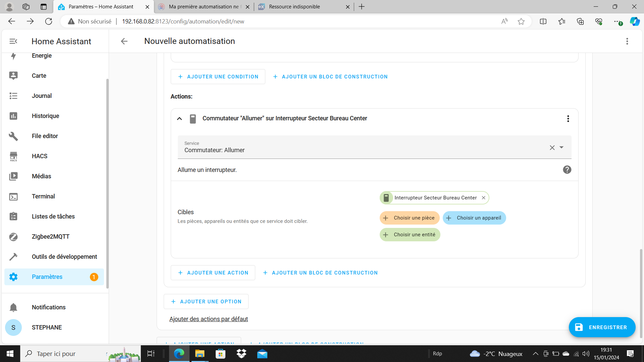Clear the selected Commutateur: Allumer service
644x362 pixels.
pos(552,147)
